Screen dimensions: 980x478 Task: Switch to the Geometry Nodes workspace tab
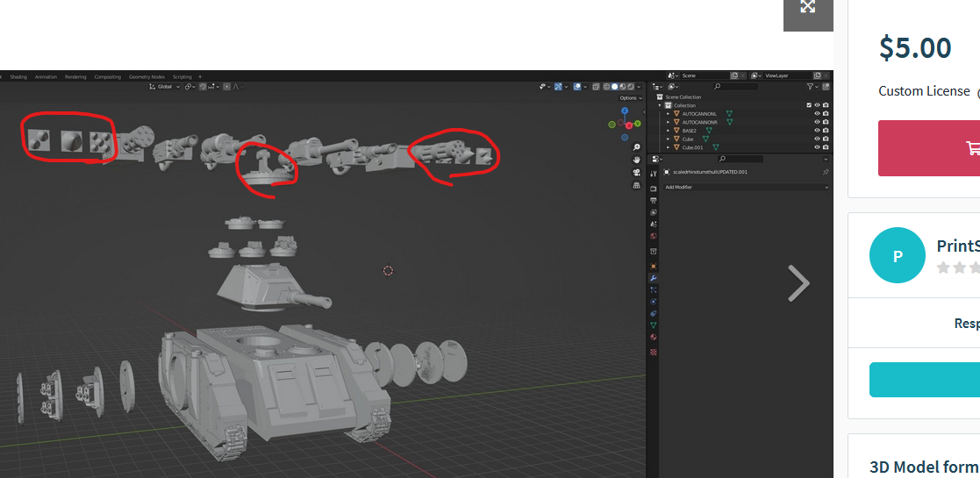tap(146, 77)
